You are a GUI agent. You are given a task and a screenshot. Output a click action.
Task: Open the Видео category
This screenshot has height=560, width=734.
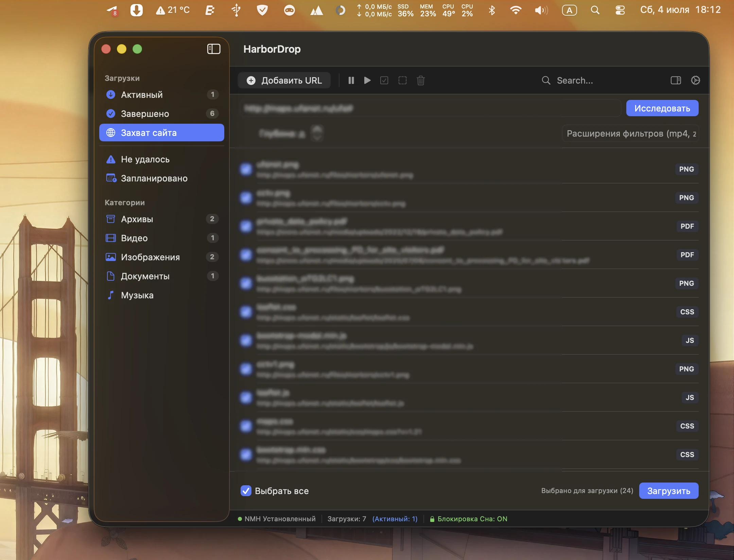point(162,238)
